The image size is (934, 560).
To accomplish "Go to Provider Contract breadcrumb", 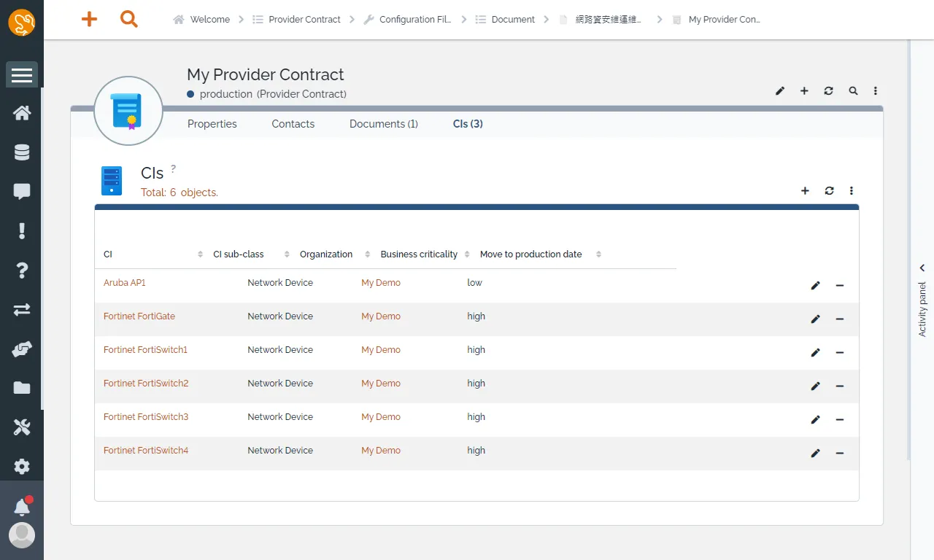I will tap(296, 20).
